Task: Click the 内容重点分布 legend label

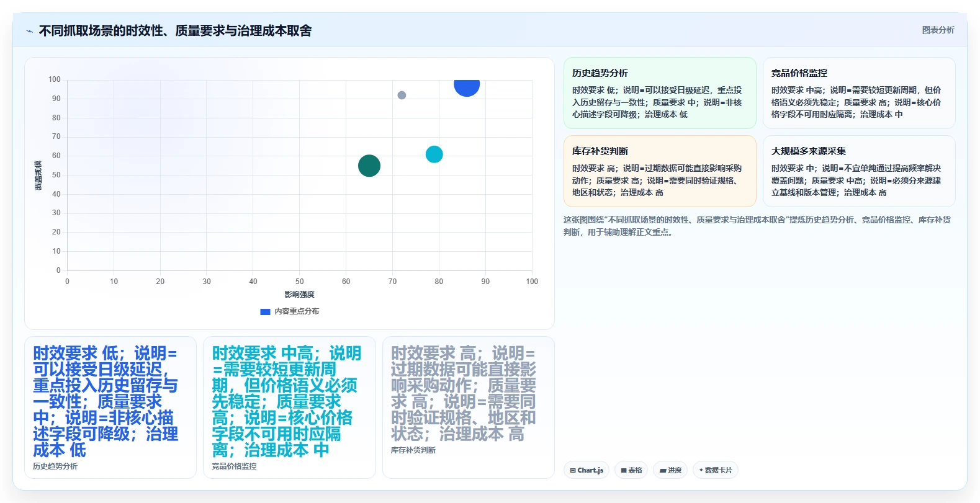Action: tap(297, 311)
